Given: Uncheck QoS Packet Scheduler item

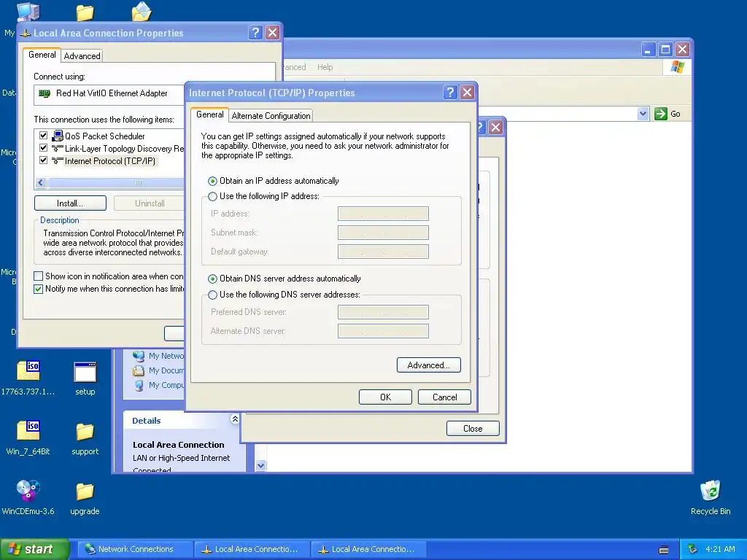Looking at the screenshot, I should point(43,135).
